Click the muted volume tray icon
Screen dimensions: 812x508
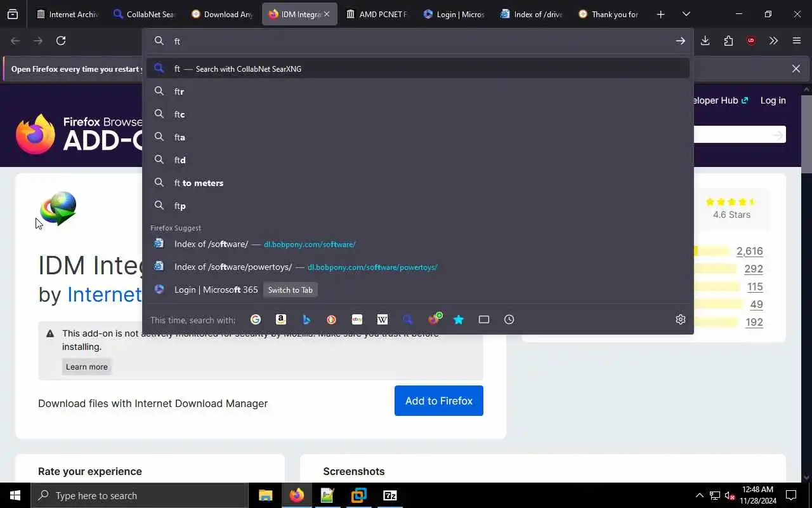[730, 495]
